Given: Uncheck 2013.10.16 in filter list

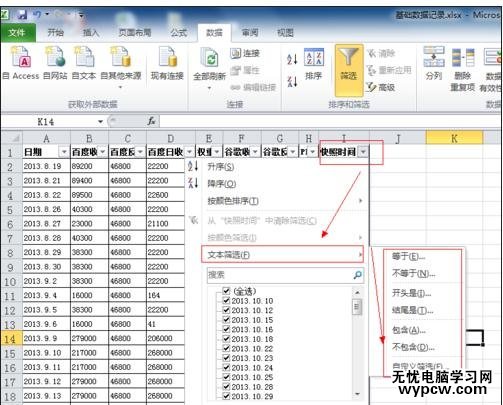Looking at the screenshot, I should click(x=227, y=329).
